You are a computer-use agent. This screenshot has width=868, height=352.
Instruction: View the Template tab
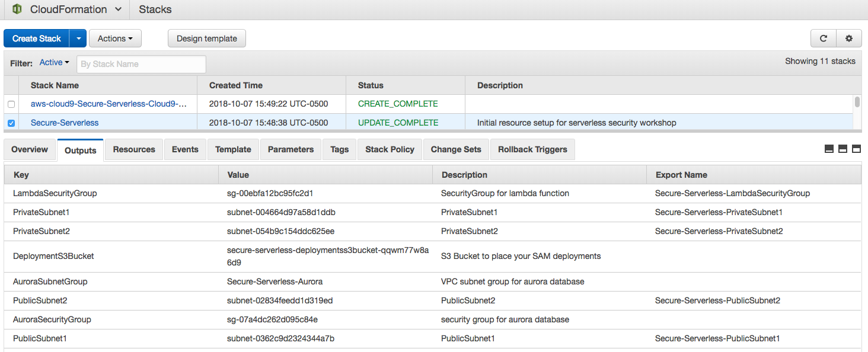(233, 149)
